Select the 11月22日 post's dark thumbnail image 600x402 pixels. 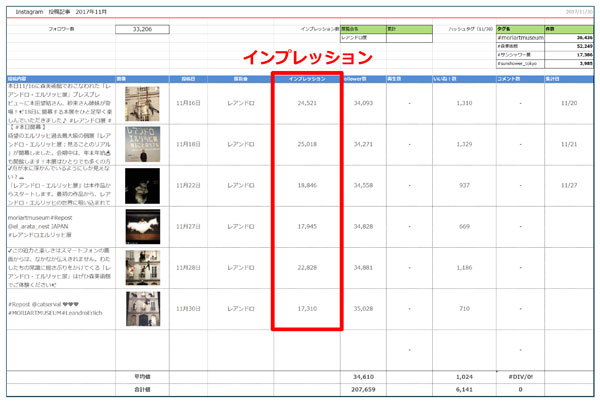pyautogui.click(x=142, y=185)
